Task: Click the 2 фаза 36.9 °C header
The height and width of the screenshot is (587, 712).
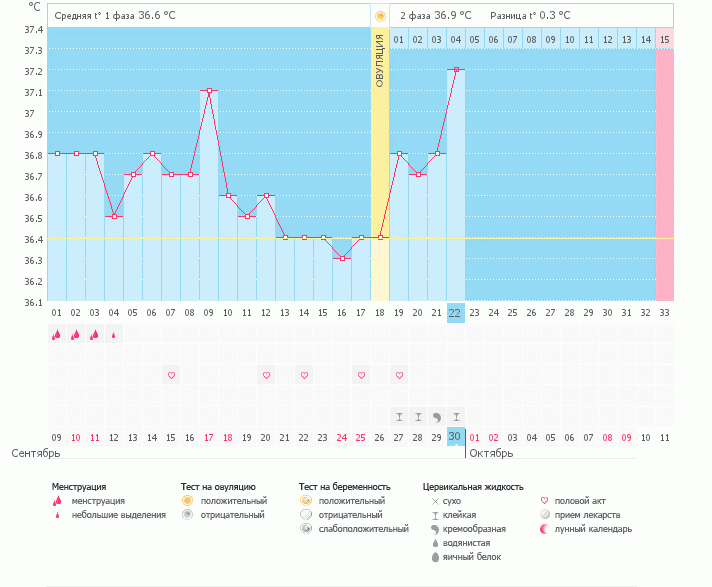Action: (x=438, y=16)
